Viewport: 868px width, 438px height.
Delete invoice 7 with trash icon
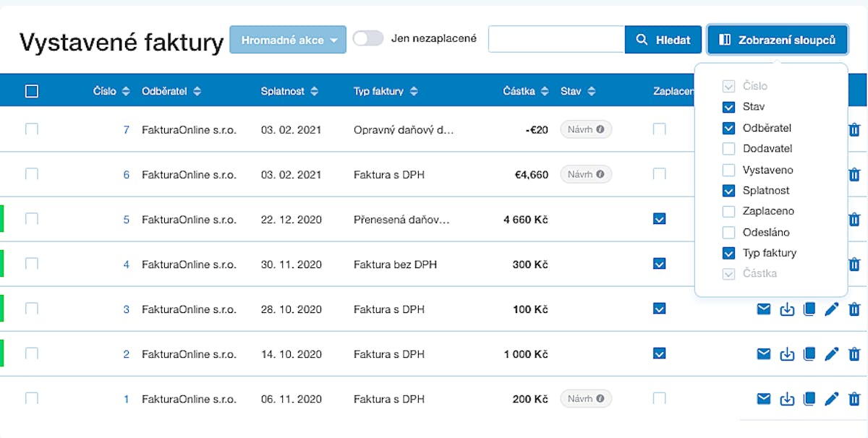(854, 130)
